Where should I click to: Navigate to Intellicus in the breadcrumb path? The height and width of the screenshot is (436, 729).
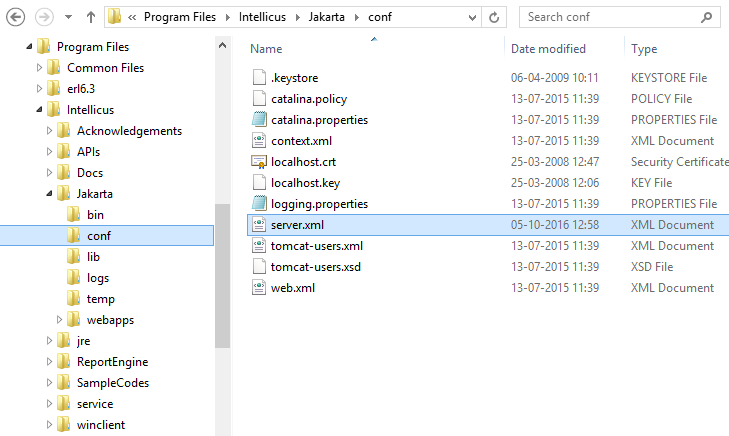pyautogui.click(x=262, y=17)
